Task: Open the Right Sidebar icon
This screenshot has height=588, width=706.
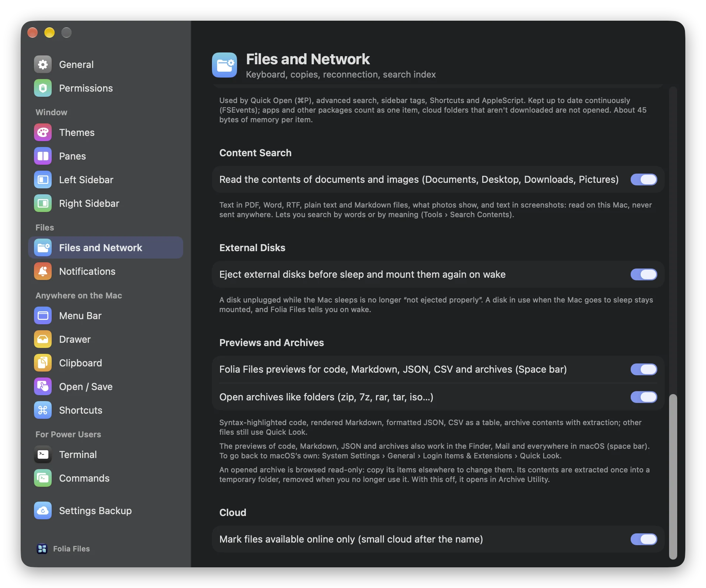Action: click(43, 204)
